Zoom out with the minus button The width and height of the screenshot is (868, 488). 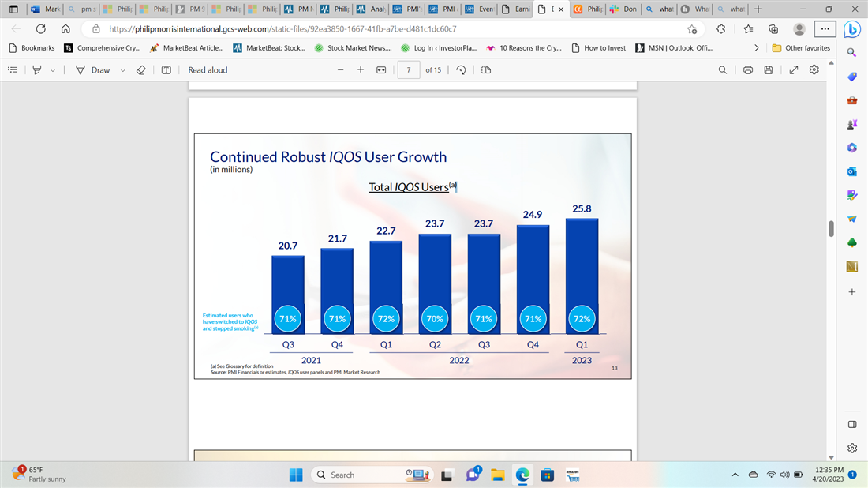point(340,69)
